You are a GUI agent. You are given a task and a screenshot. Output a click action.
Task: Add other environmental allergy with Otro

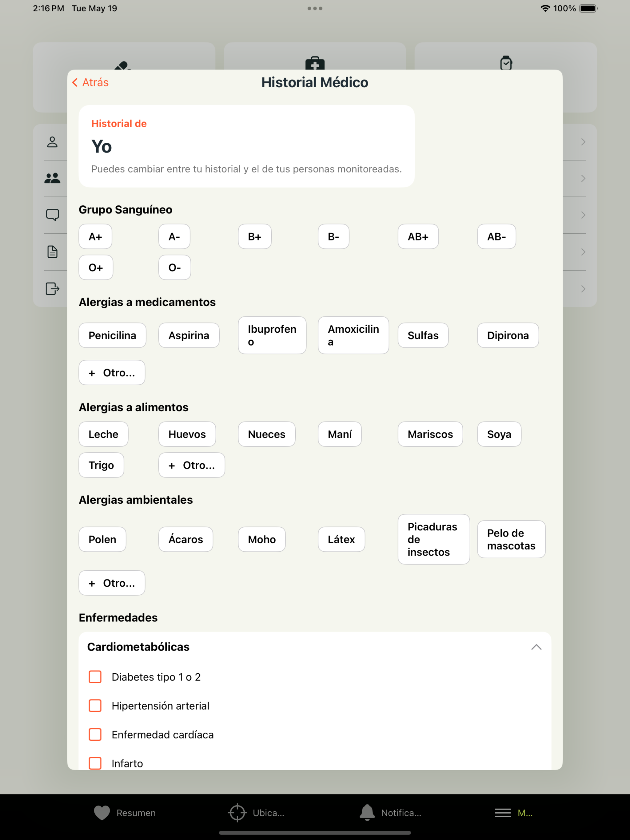tap(112, 583)
